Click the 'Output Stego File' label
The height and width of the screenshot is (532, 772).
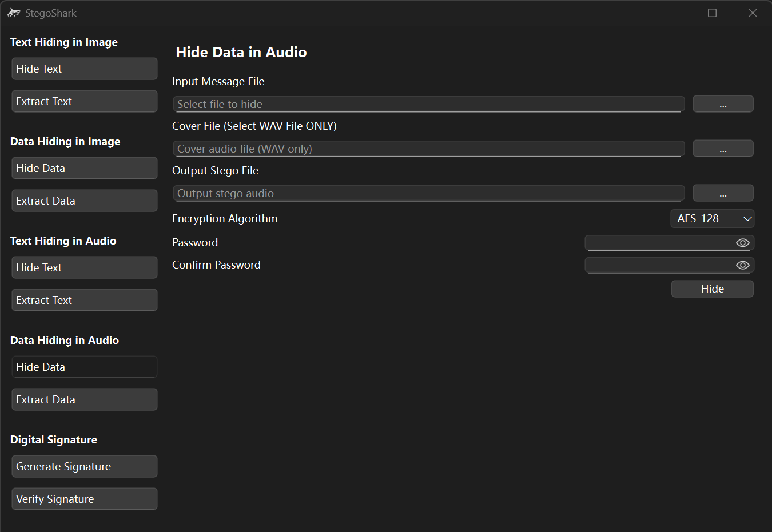215,170
